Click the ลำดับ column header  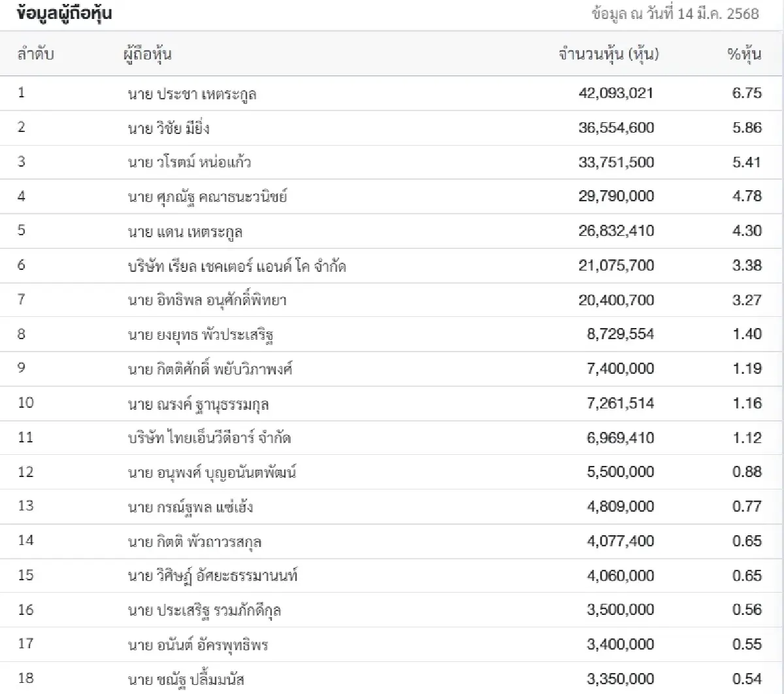35,54
